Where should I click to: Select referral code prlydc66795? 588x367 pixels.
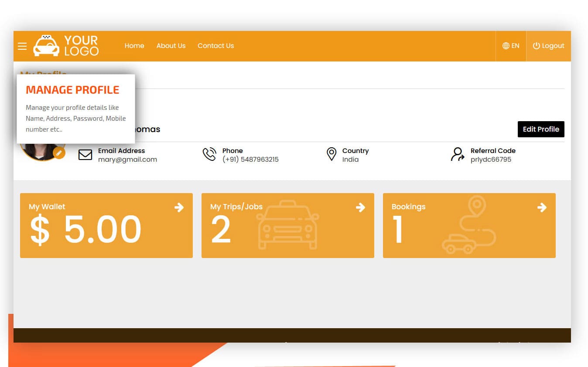tap(491, 160)
